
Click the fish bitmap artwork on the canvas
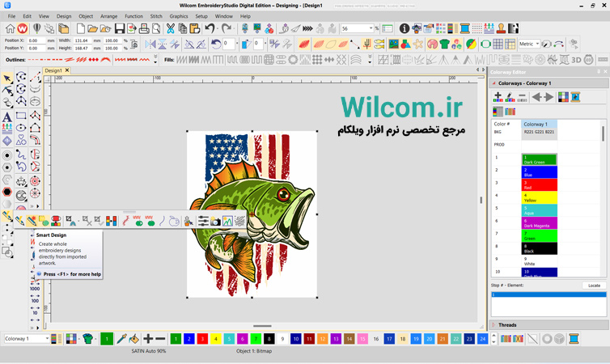pyautogui.click(x=252, y=214)
